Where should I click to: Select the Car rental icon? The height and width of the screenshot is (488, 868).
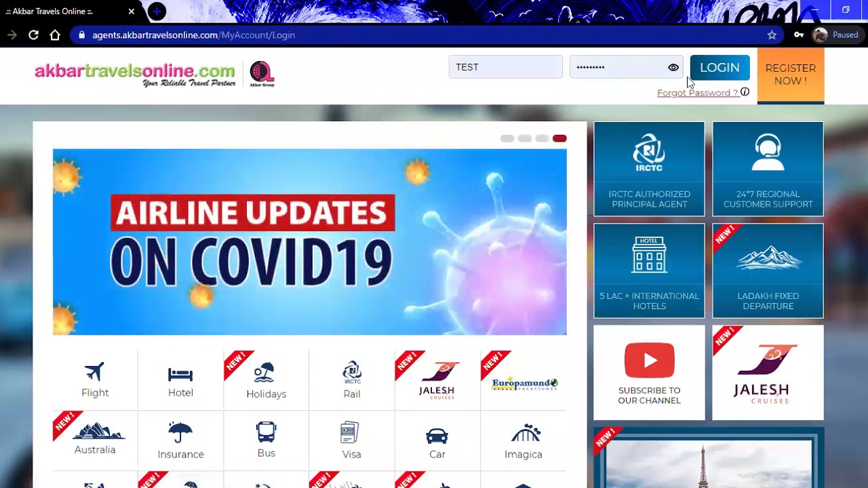point(437,443)
